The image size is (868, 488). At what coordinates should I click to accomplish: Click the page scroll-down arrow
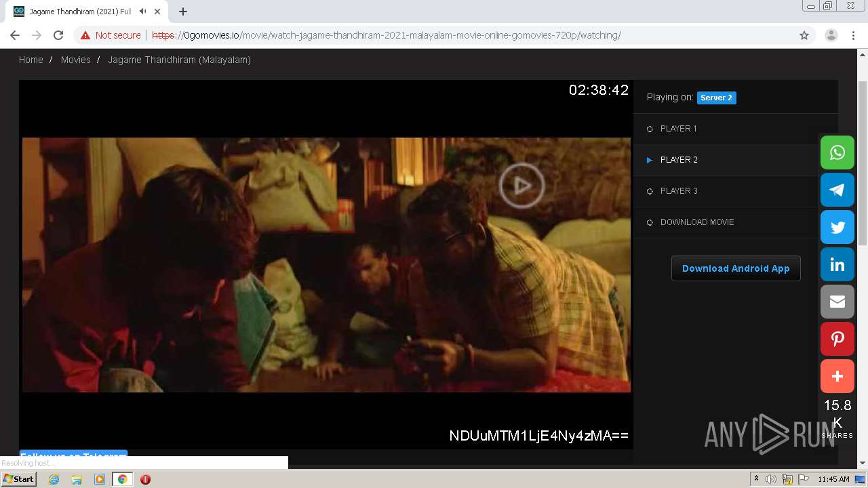tap(863, 464)
